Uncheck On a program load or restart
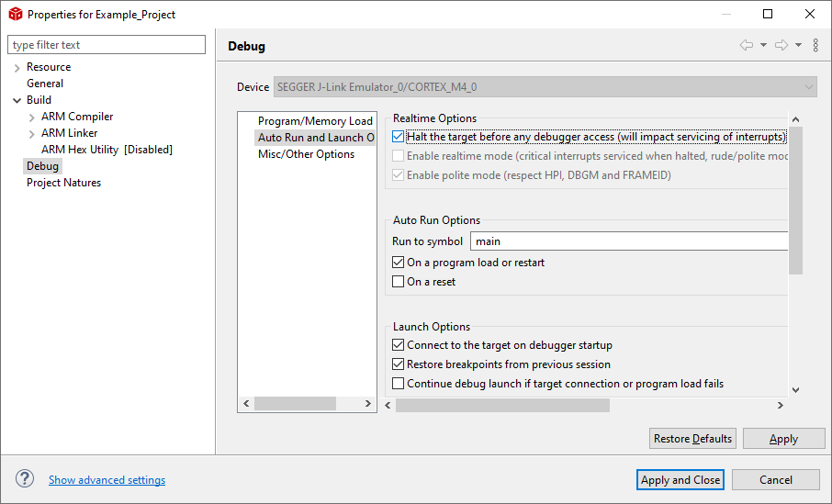 [x=398, y=263]
